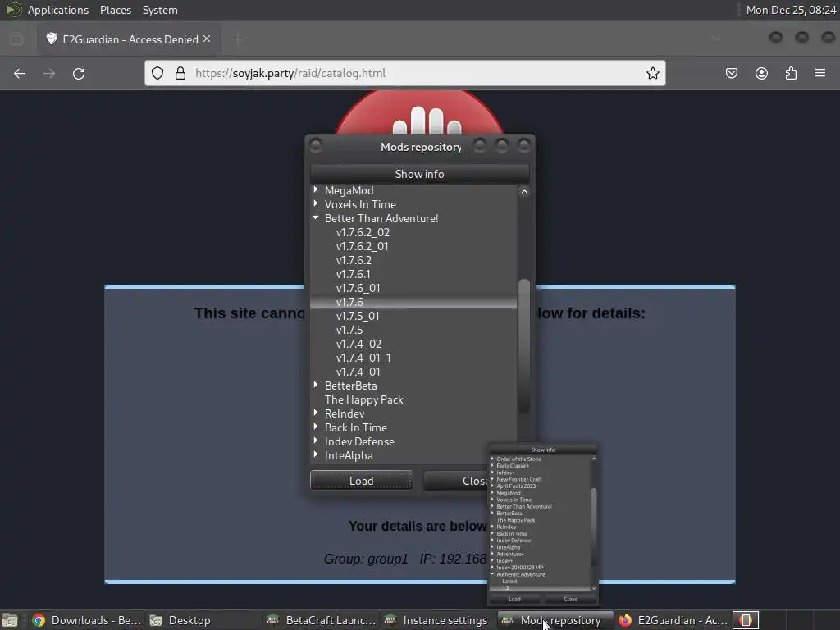The image size is (840, 630).
Task: Click the Firefox forward arrow
Action: click(x=49, y=73)
